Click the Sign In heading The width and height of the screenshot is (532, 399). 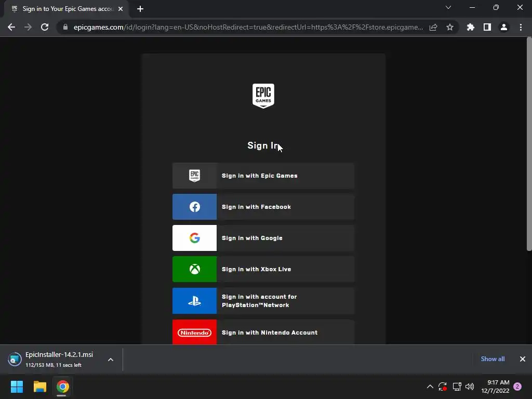pyautogui.click(x=263, y=145)
